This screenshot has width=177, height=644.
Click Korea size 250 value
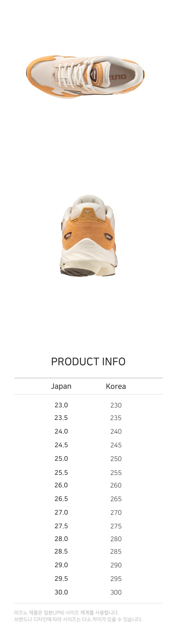(x=116, y=459)
